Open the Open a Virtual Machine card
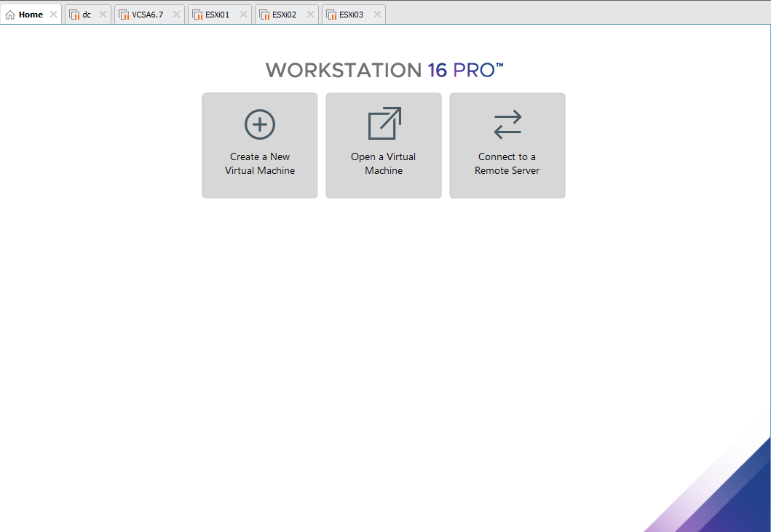The image size is (771, 532). point(384,145)
